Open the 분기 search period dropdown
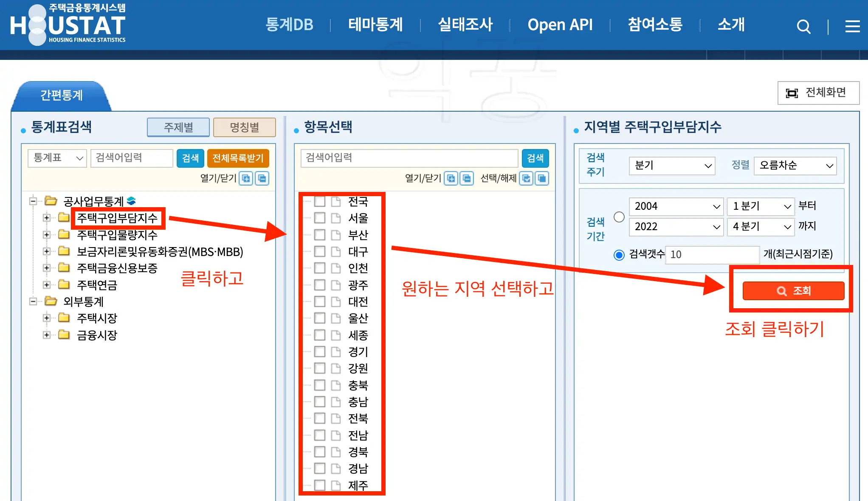 click(671, 166)
